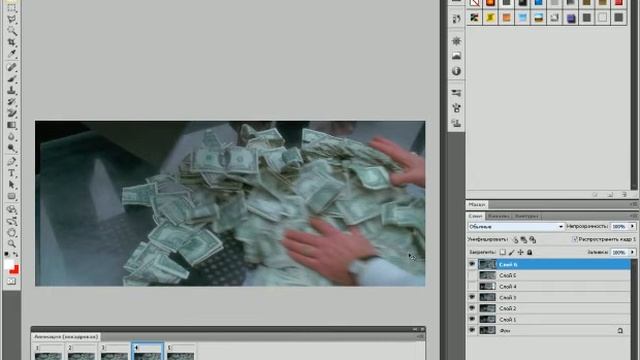Select the Crop tool

12,42
